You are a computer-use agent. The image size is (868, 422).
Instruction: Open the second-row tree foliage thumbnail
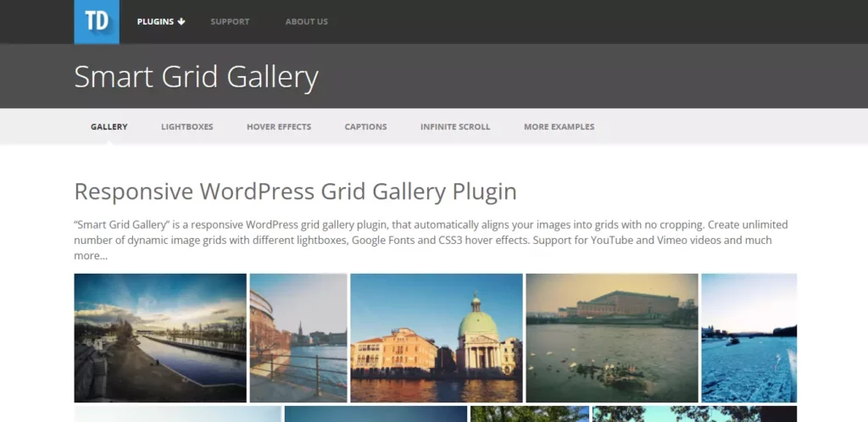pos(530,414)
